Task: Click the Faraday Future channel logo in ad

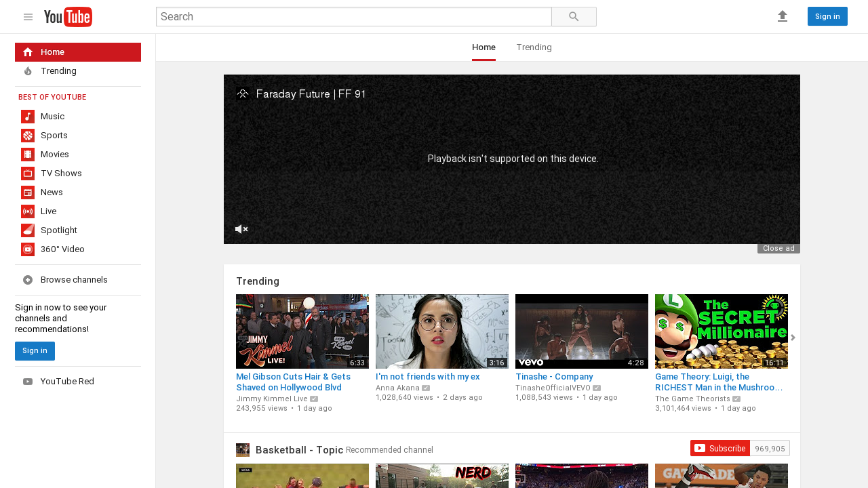Action: tap(243, 94)
